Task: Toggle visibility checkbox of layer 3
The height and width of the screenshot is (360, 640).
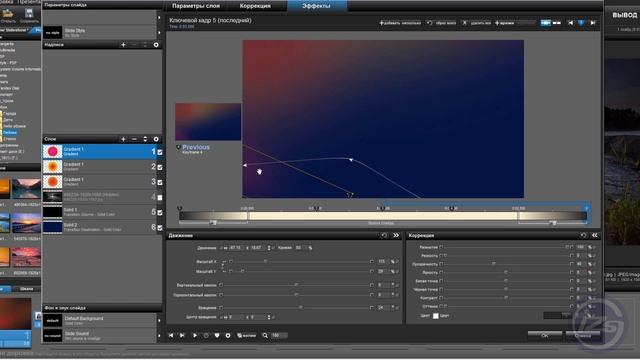Action: coord(160,182)
